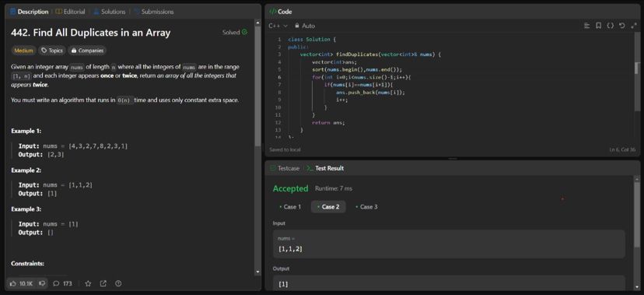Click the curly braces icon
Image resolution: width=644 pixels, height=295 pixels.
pyautogui.click(x=611, y=26)
